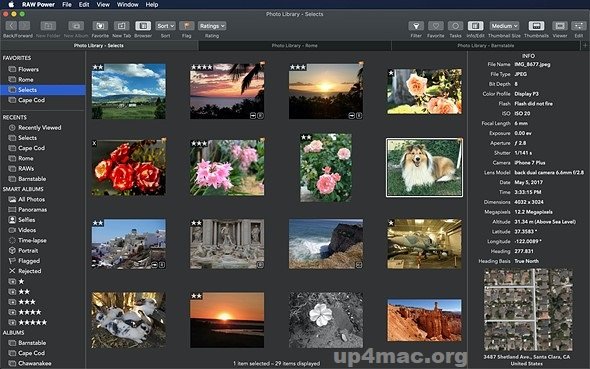Viewport: 590px width, 369px height.
Task: Select the four-star palm sunset thumbnail
Action: pos(227,91)
